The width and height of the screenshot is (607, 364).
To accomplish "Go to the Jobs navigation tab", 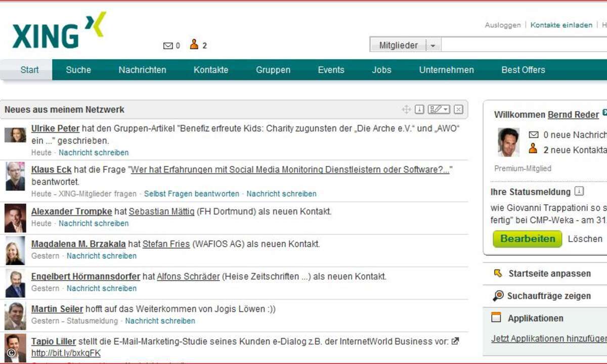I will (381, 70).
